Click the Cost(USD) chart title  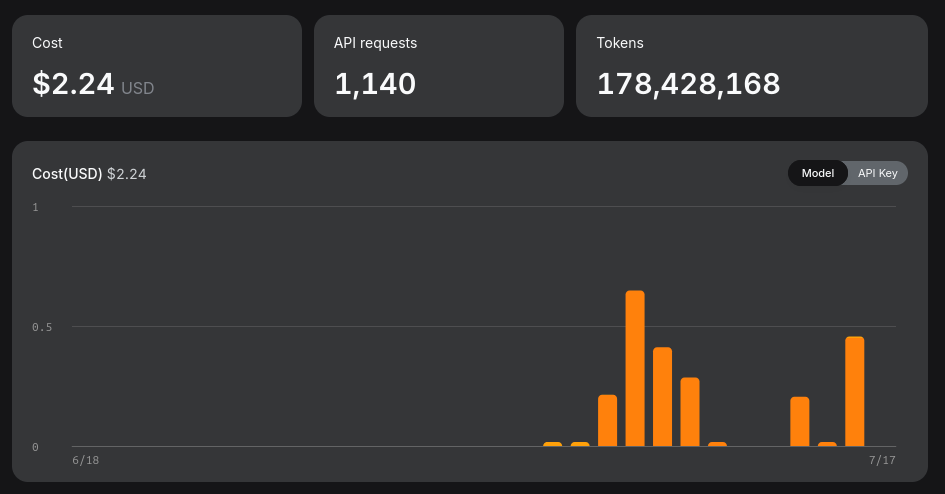click(x=67, y=174)
